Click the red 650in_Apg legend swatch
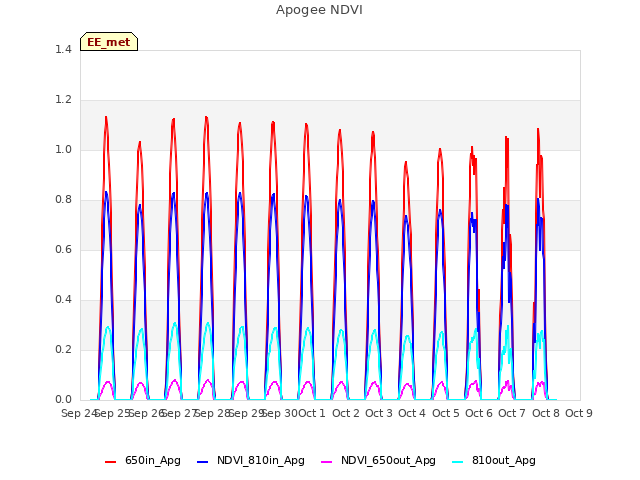 (111, 462)
